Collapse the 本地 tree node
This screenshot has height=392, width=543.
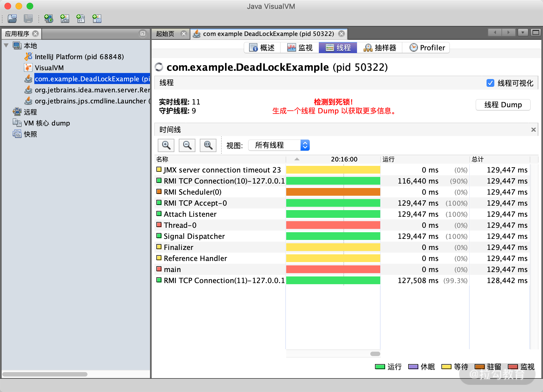(6, 45)
